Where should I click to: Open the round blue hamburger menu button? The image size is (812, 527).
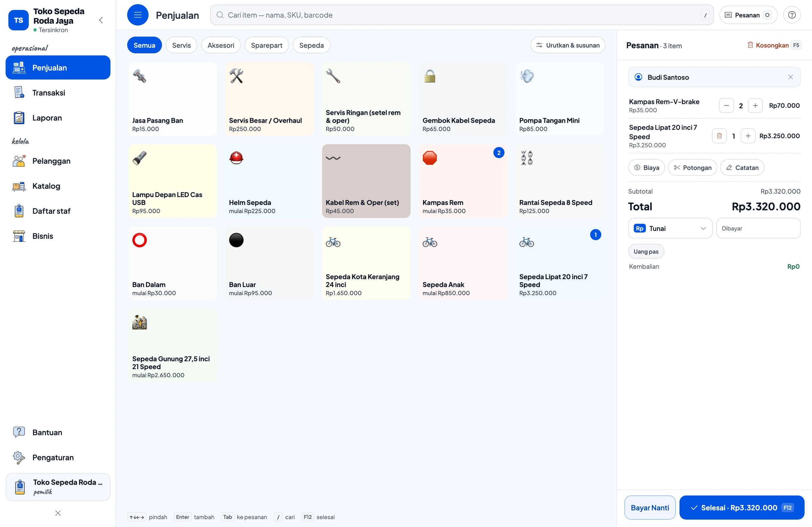click(x=137, y=15)
